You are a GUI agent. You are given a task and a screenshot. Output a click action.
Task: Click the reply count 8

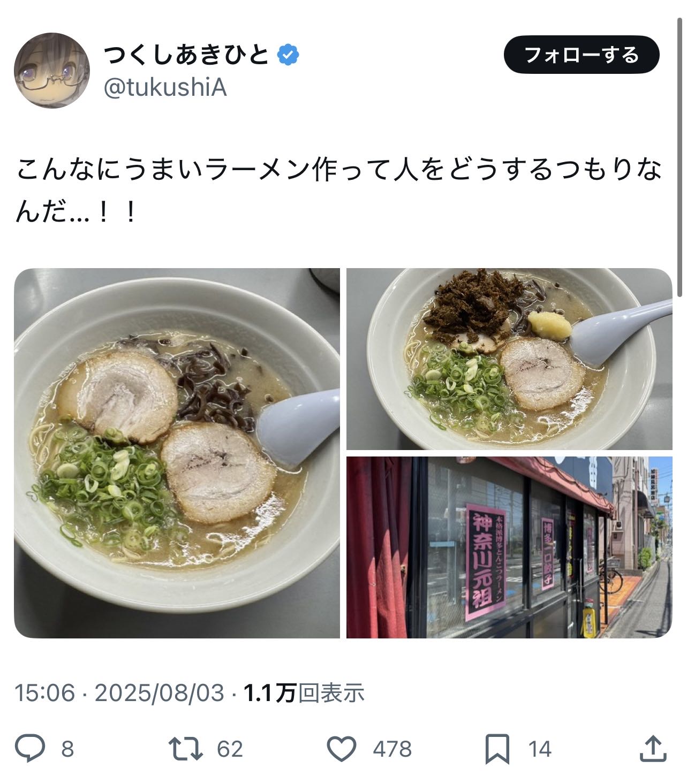[67, 749]
